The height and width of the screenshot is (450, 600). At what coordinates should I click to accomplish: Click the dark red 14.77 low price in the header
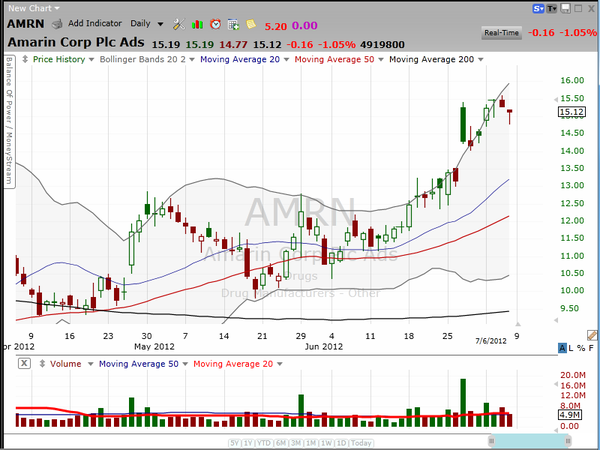[x=233, y=45]
